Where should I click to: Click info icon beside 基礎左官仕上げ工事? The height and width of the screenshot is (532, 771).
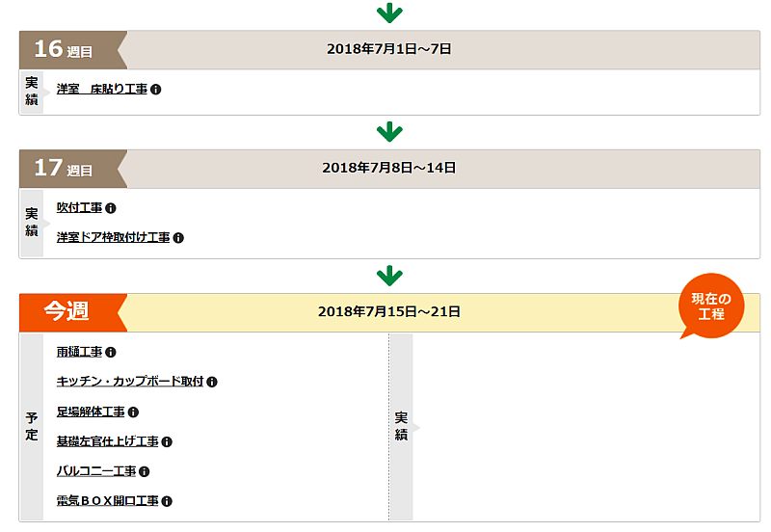coord(167,442)
